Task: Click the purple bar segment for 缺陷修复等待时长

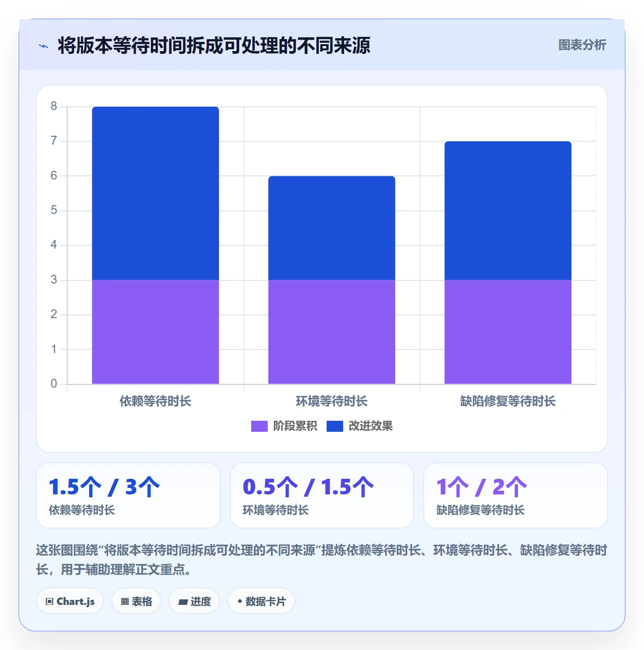Action: click(x=508, y=332)
